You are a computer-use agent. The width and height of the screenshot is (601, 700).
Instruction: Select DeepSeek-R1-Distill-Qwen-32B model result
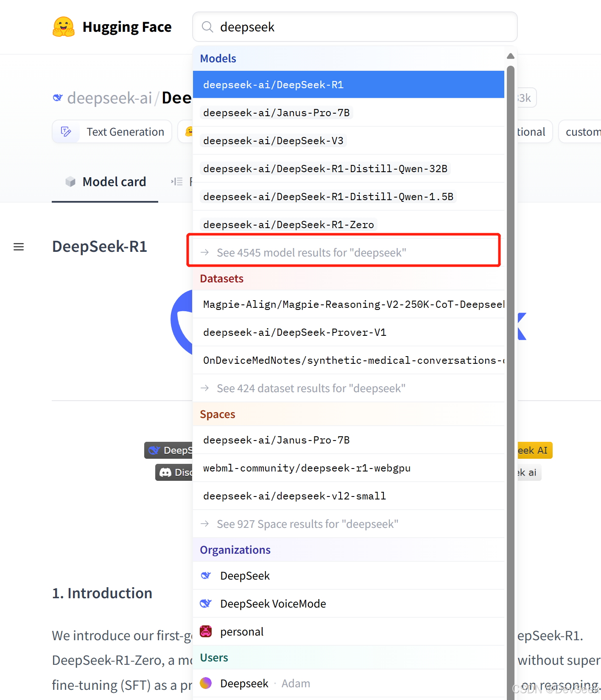(x=349, y=168)
